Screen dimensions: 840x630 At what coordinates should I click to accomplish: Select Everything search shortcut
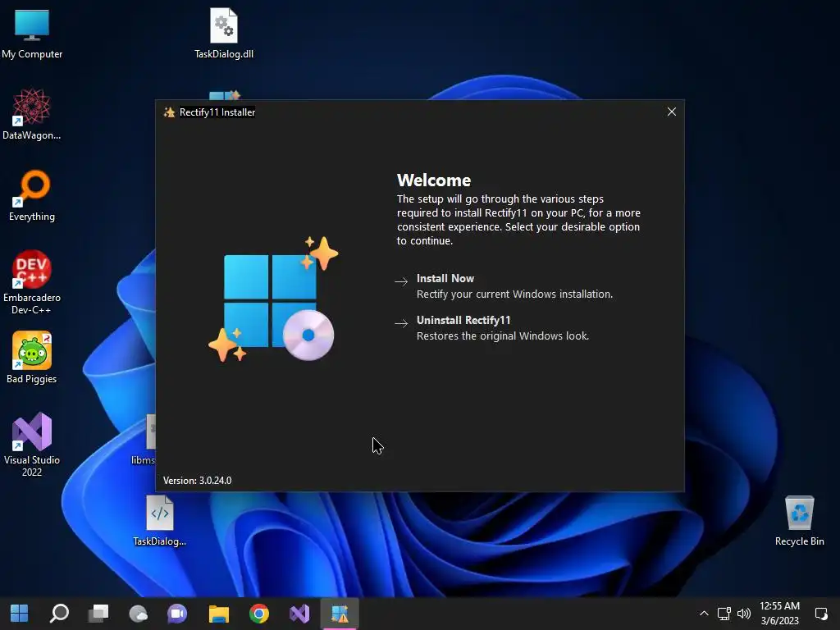pyautogui.click(x=32, y=196)
